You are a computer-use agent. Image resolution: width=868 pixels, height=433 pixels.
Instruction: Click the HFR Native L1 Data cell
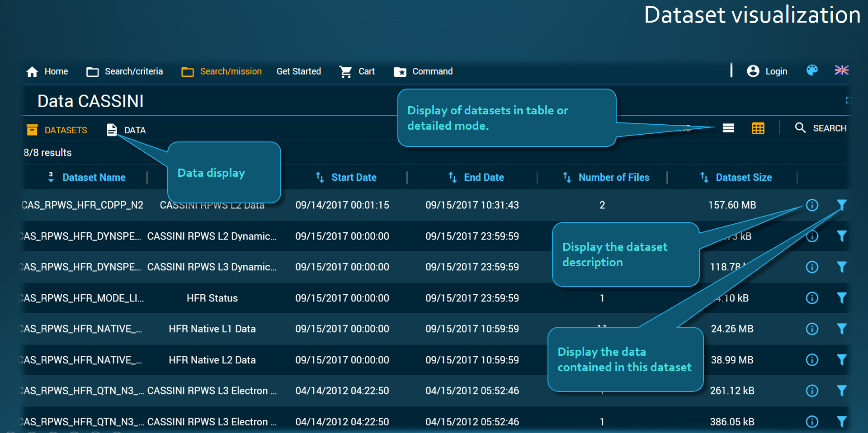[x=212, y=329]
